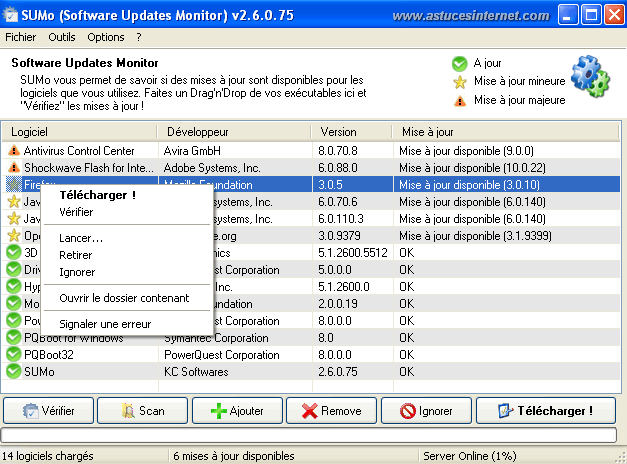Open the Options menu

point(106,37)
